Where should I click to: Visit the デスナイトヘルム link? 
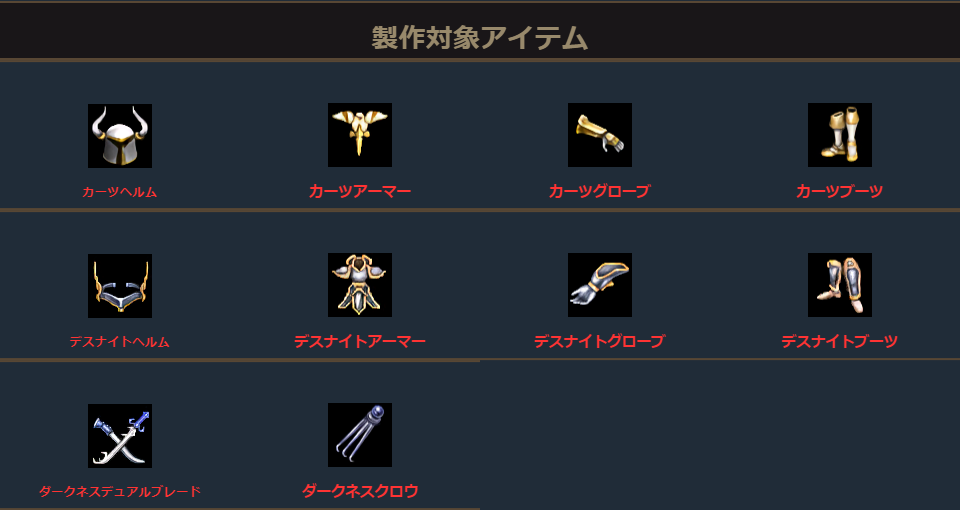[x=120, y=342]
